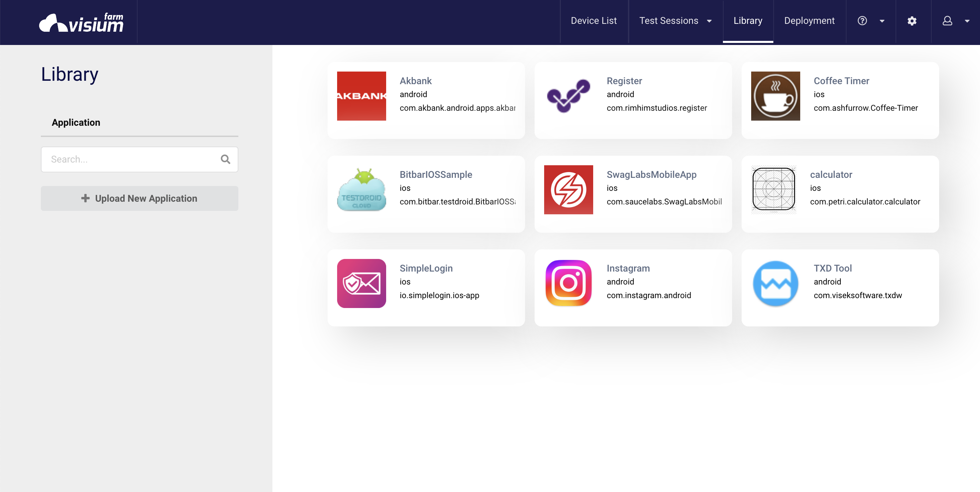The height and width of the screenshot is (492, 980).
Task: Click the search magnifier icon
Action: [225, 159]
